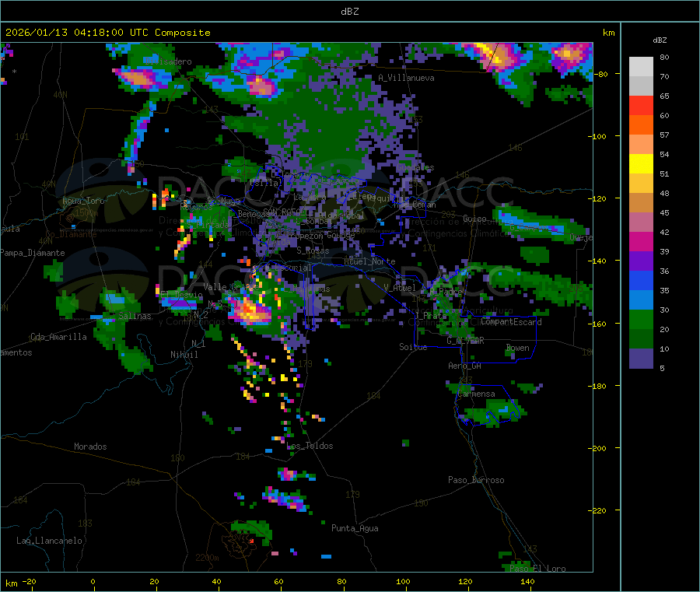Viewport: 700px width, 592px height.
Task: Click the '-80' km tick on vertical axis
Action: tap(601, 74)
